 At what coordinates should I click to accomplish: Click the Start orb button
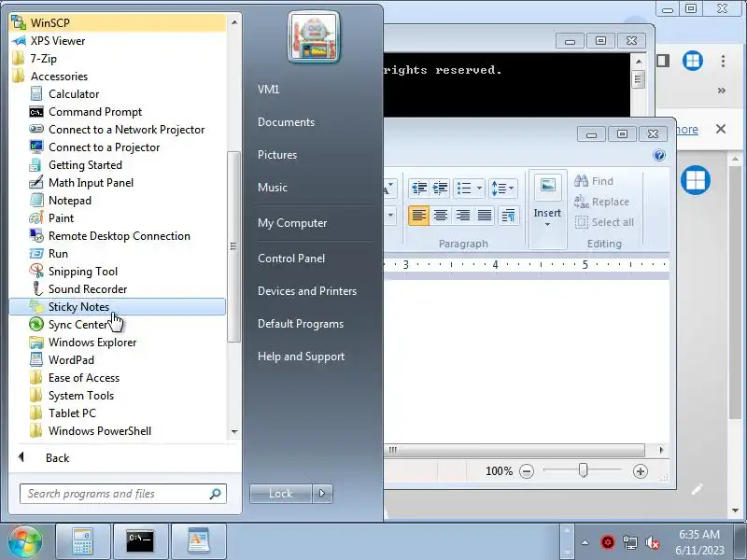[x=25, y=541]
